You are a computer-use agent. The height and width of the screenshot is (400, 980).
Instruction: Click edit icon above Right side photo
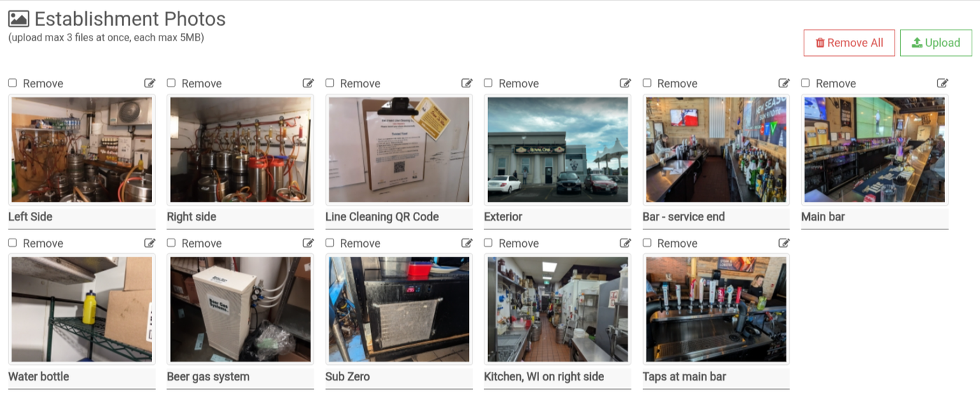click(x=308, y=83)
